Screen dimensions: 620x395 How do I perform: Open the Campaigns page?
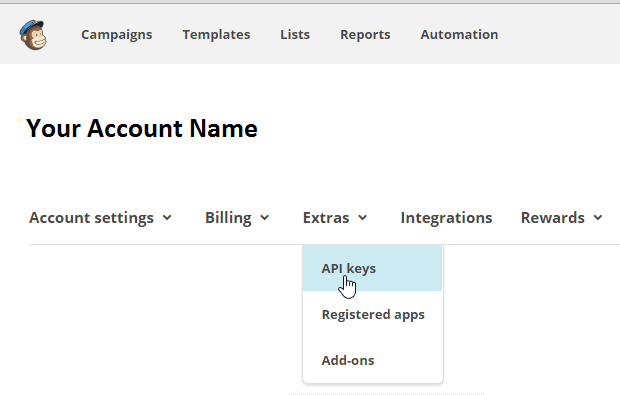[x=117, y=35]
